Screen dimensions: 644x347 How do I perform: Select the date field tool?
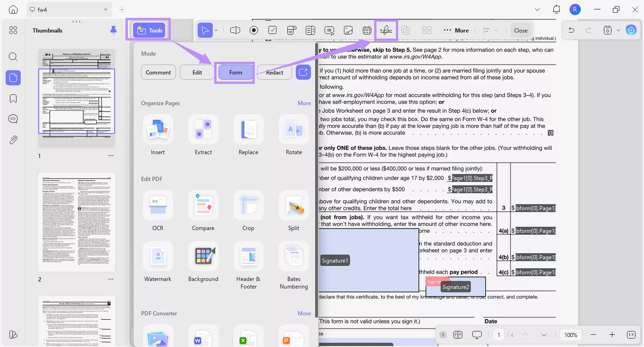point(367,30)
